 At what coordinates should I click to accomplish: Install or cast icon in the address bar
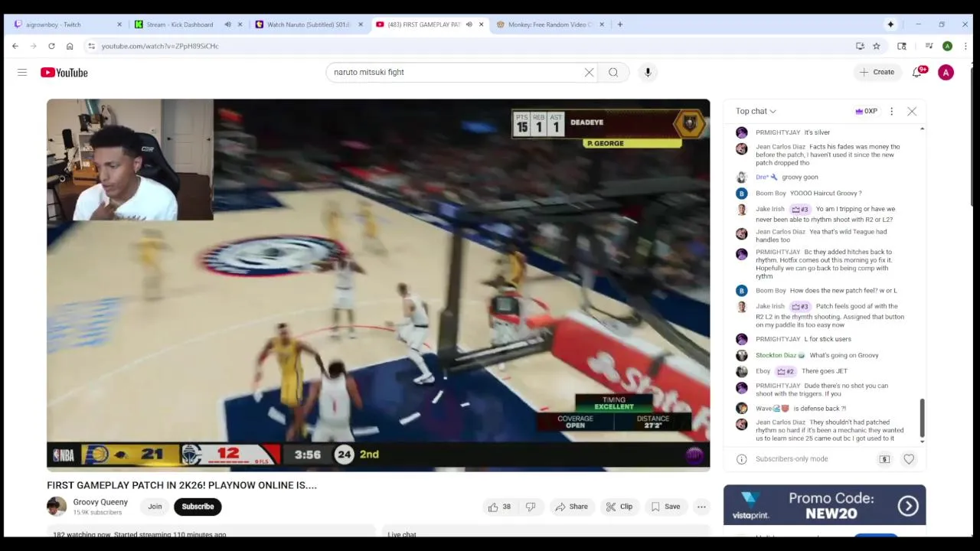pos(860,46)
